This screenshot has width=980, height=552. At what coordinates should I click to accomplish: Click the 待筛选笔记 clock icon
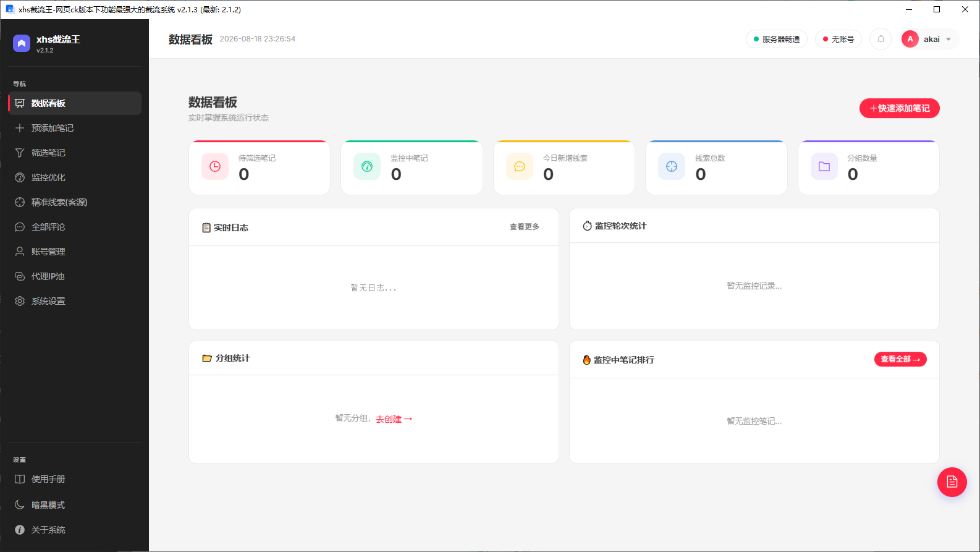click(215, 166)
